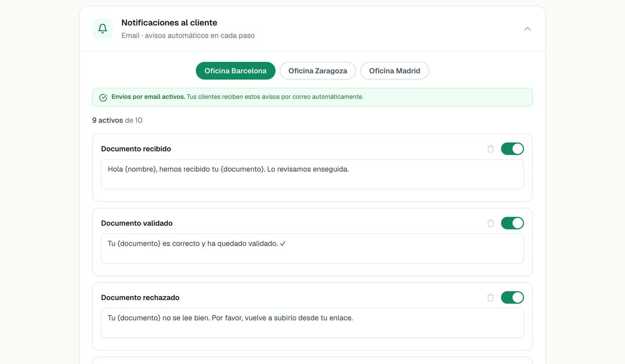Disable the Documento recibido toggle
625x364 pixels.
tap(512, 149)
